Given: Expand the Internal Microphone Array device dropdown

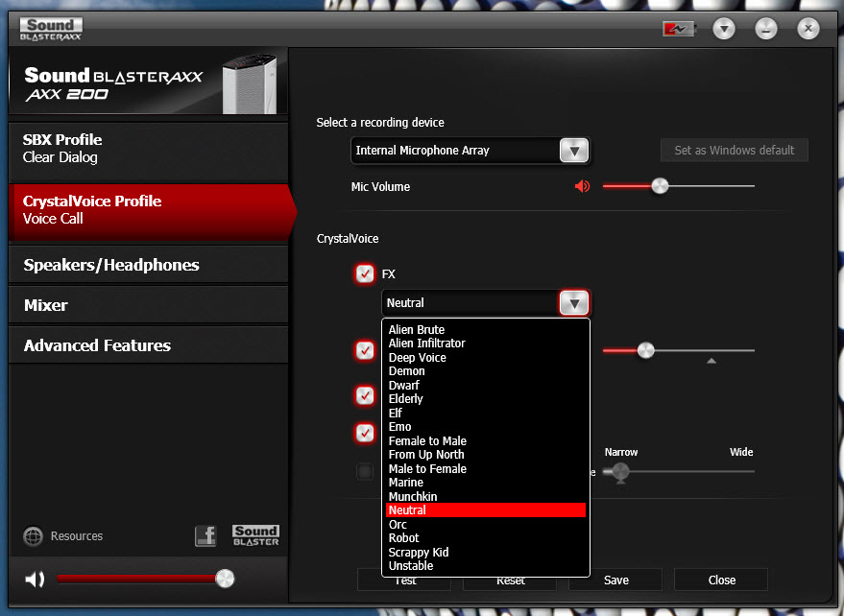Looking at the screenshot, I should 574,151.
